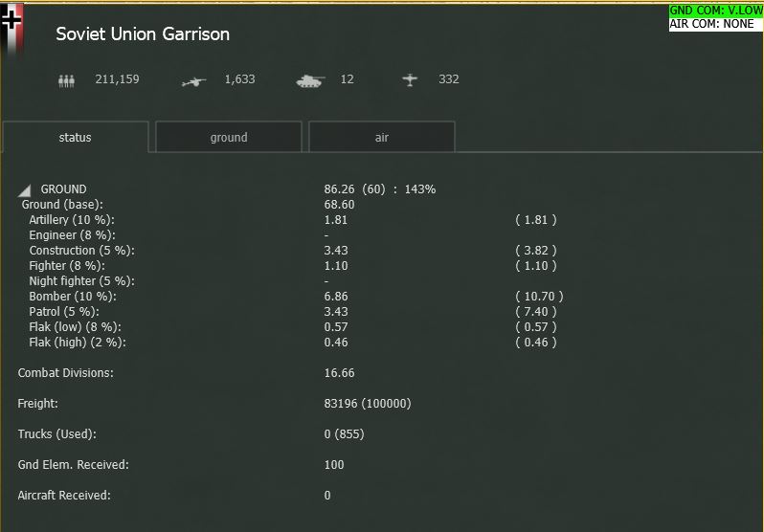
Task: Click the Artillery parenthesized value ( 1.81 )
Action: (x=536, y=220)
